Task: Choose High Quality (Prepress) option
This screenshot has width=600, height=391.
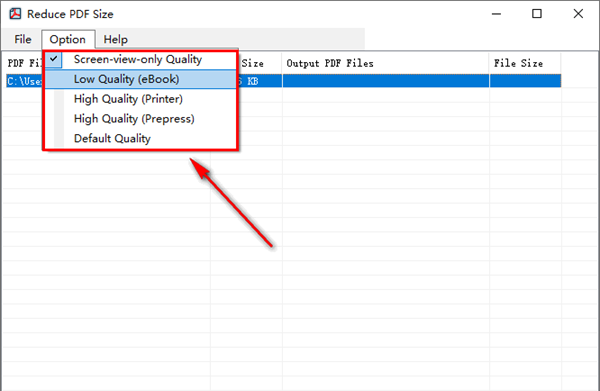Action: 140,119
